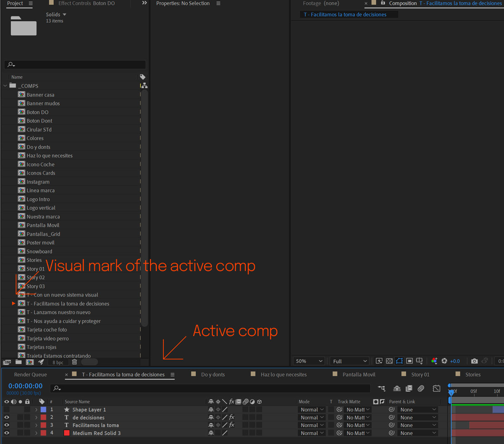Take a snapshot of the composition

coord(474,361)
